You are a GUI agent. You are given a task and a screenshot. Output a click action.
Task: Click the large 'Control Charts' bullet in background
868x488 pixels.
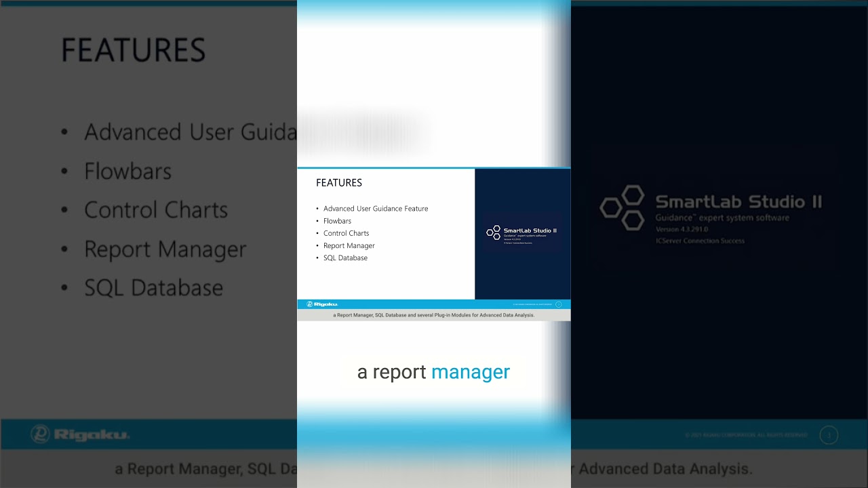pyautogui.click(x=155, y=210)
